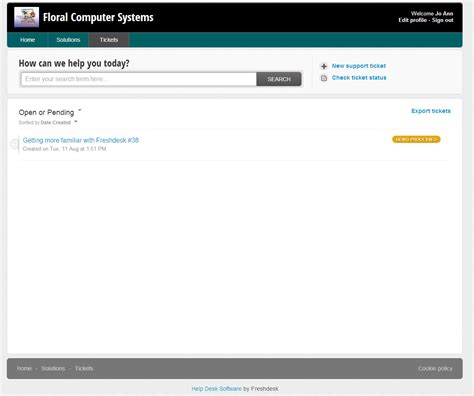This screenshot has height=396, width=474.
Task: Open the New support ticket link
Action: (x=359, y=66)
